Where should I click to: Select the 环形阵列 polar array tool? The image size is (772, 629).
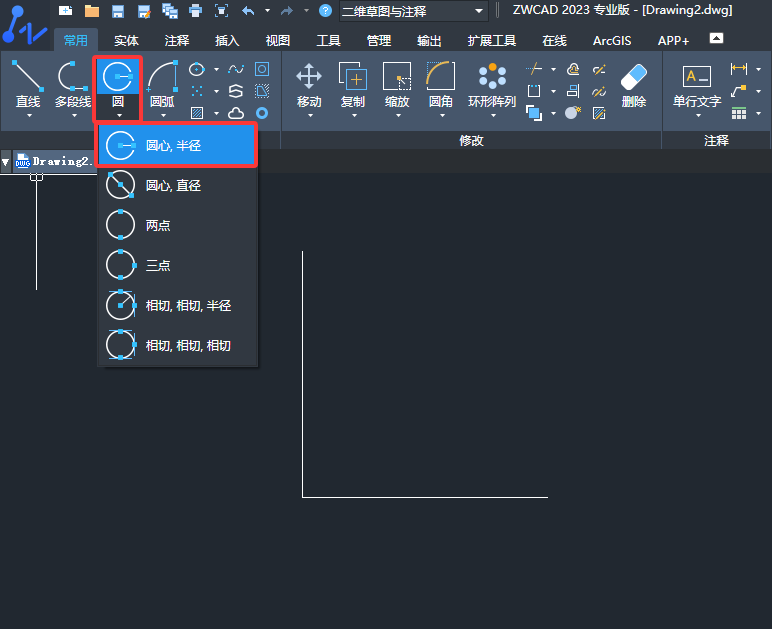click(x=492, y=85)
